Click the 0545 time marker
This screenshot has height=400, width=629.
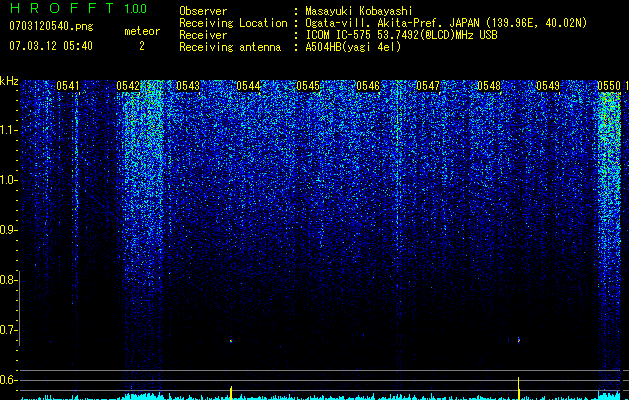pyautogui.click(x=308, y=86)
